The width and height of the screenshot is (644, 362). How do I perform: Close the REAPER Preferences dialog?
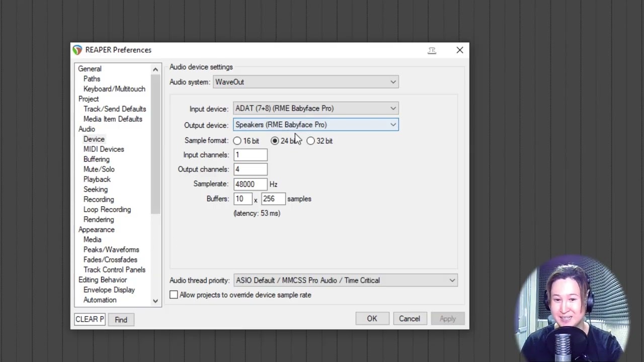[x=460, y=50]
